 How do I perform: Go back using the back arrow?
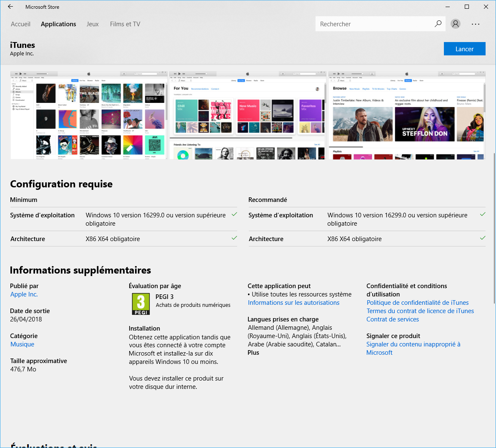click(10, 7)
